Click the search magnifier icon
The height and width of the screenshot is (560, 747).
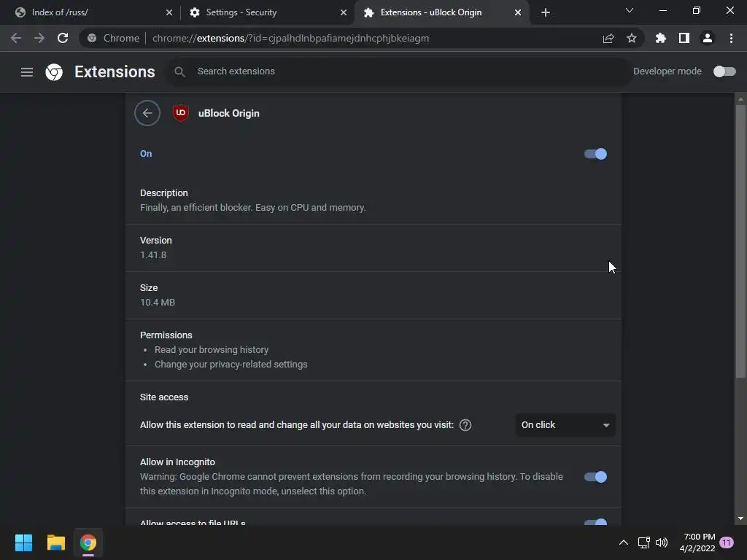(179, 72)
